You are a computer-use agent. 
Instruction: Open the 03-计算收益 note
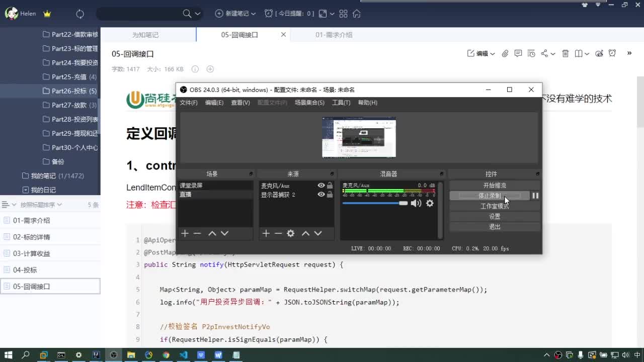click(x=50, y=253)
